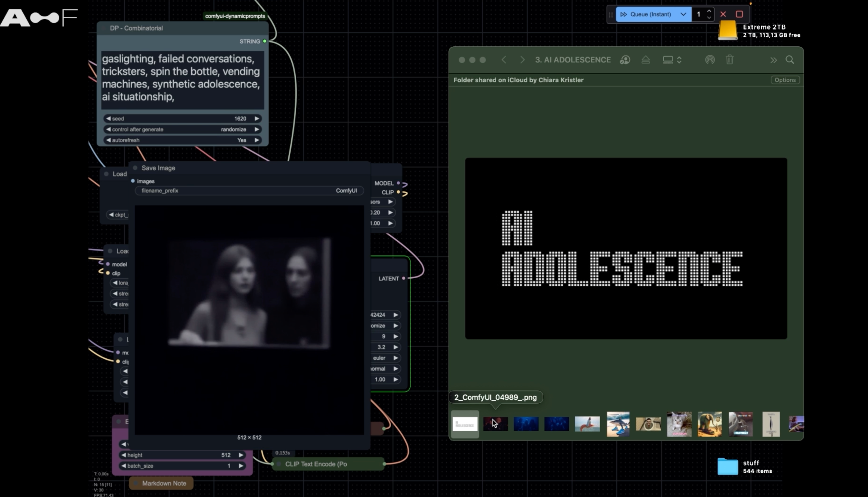Select the pale fish poster thumbnail
Image resolution: width=868 pixels, height=497 pixels.
pos(771,424)
